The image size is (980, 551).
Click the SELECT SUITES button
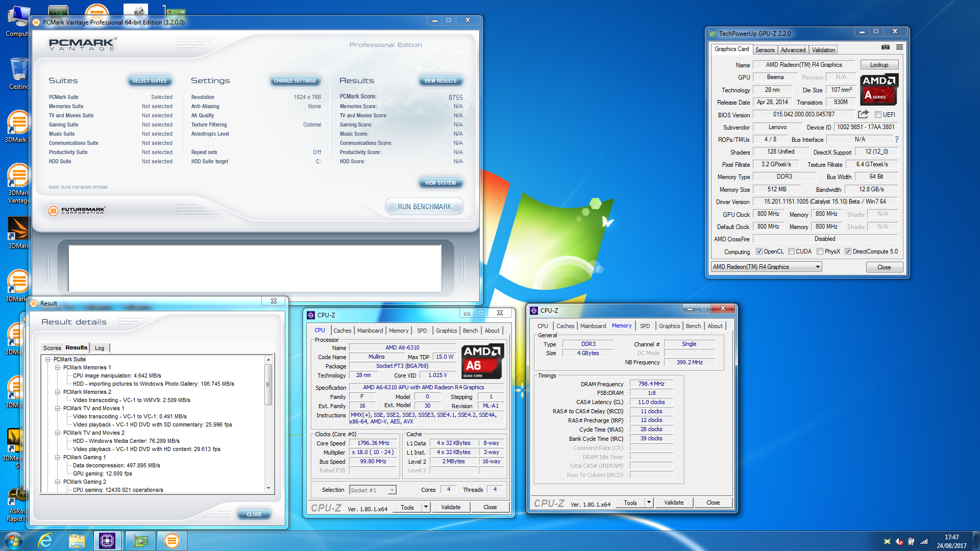(150, 81)
